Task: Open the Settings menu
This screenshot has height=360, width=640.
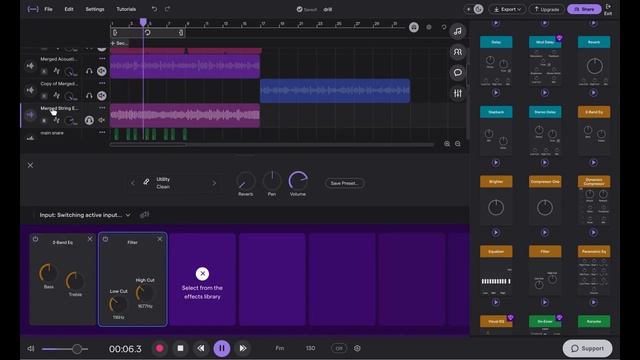Action: coord(95,9)
